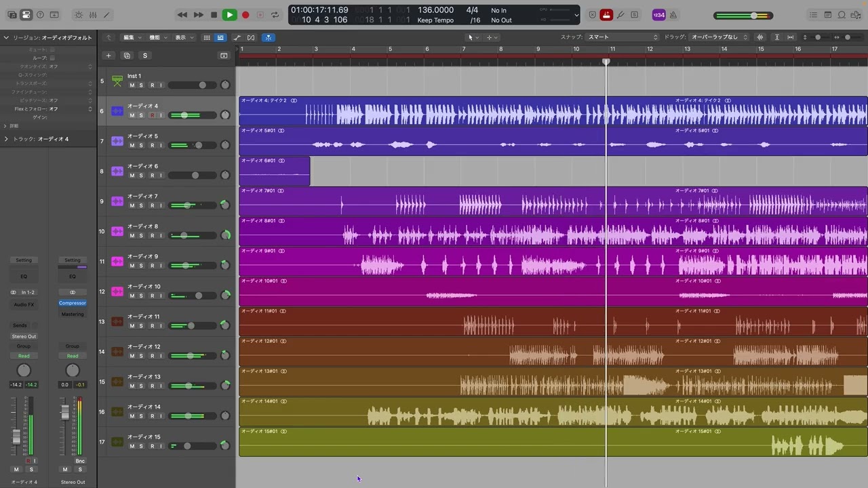The image size is (868, 488).
Task: Open the left-click pointer tool menu
Action: [x=473, y=37]
